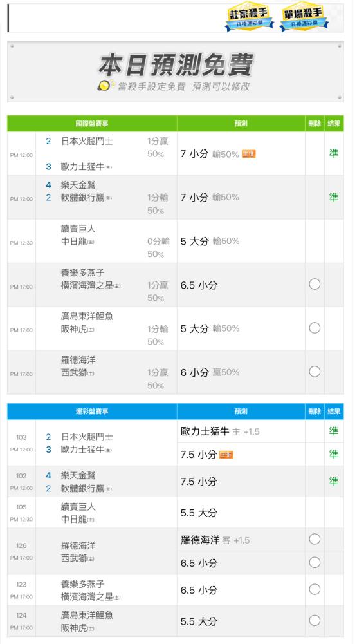The image size is (357, 644).
Task: Click the 單場殺手 badge icon
Action: click(304, 18)
